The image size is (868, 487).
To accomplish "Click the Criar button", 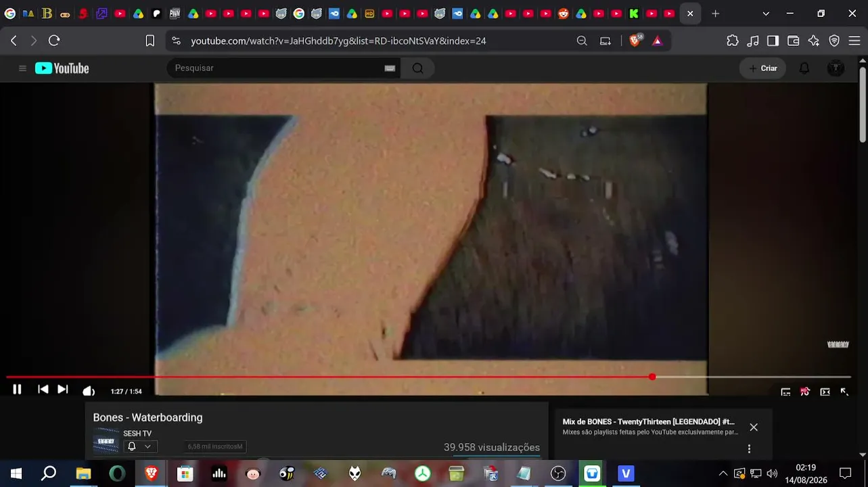I will pos(763,68).
